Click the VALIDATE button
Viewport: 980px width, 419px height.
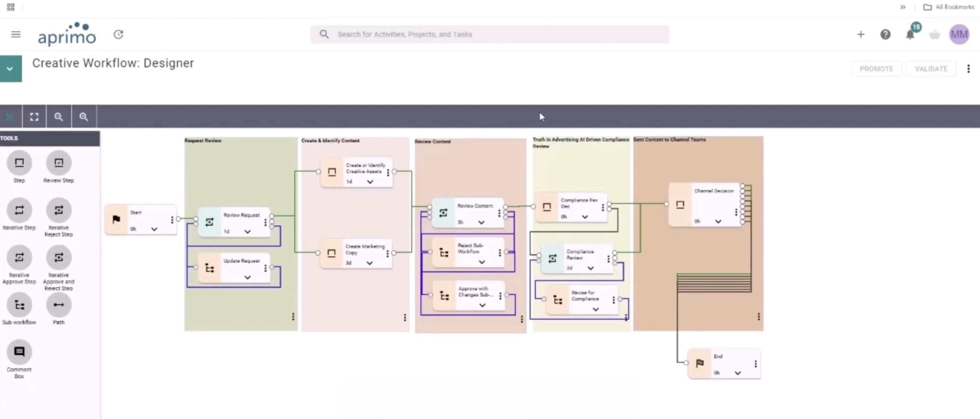tap(931, 69)
